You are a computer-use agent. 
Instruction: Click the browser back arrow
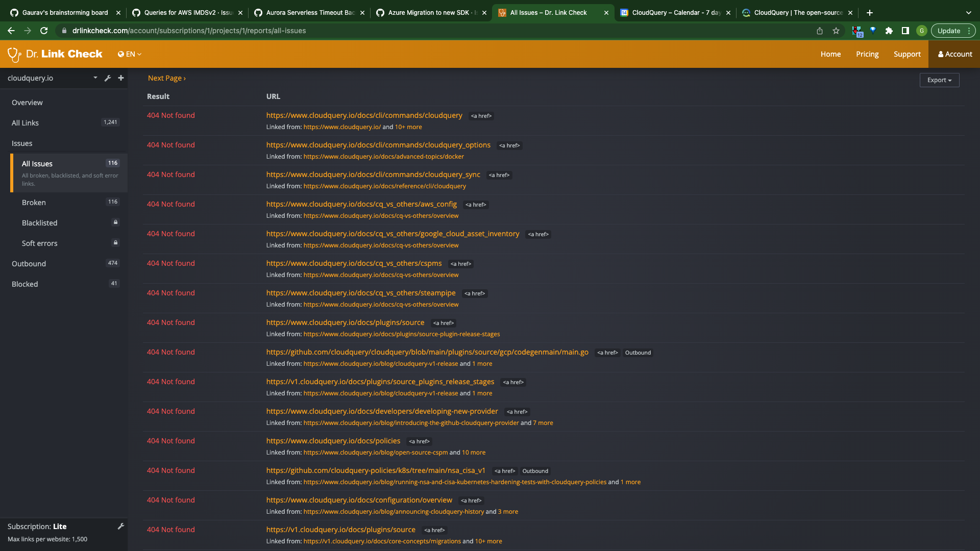tap(11, 31)
